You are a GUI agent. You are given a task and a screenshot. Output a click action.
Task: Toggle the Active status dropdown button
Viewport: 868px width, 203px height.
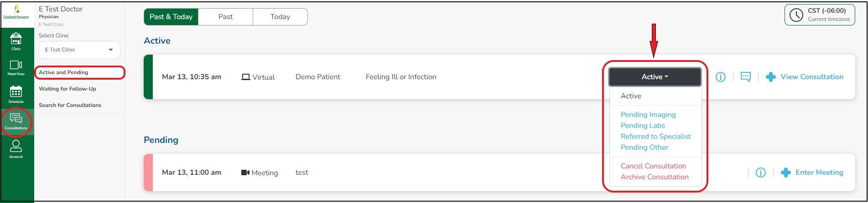click(x=655, y=77)
